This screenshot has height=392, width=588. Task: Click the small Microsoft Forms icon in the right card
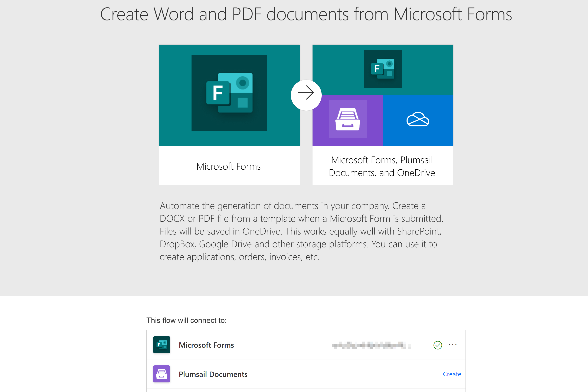coord(383,69)
